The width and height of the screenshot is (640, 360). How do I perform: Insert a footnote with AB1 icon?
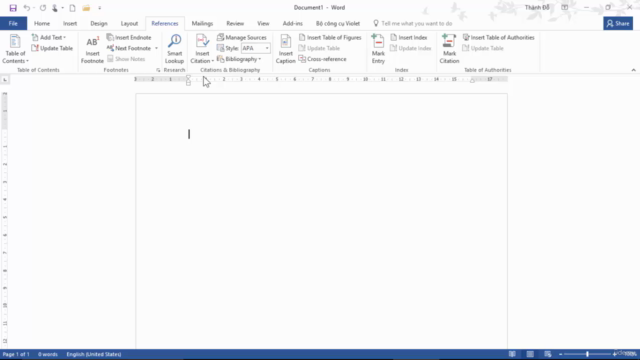tap(92, 49)
